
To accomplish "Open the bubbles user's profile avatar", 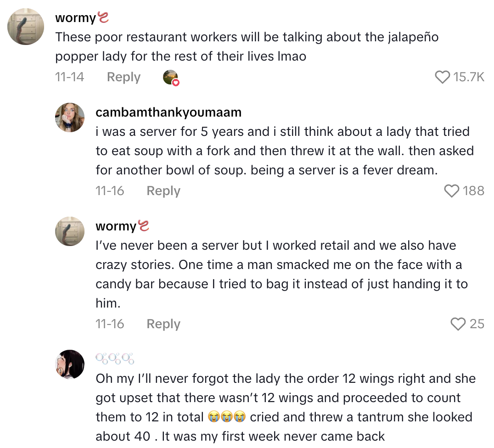I will 70,364.
